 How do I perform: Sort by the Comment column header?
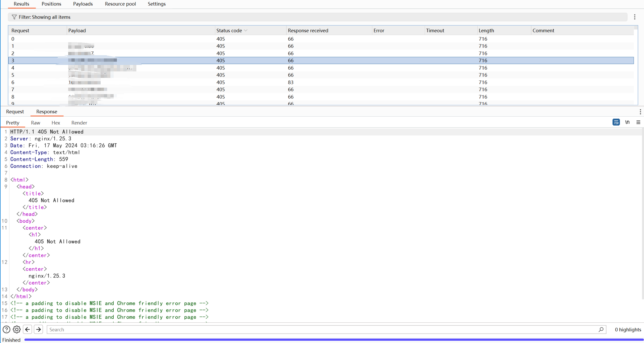coord(582,31)
